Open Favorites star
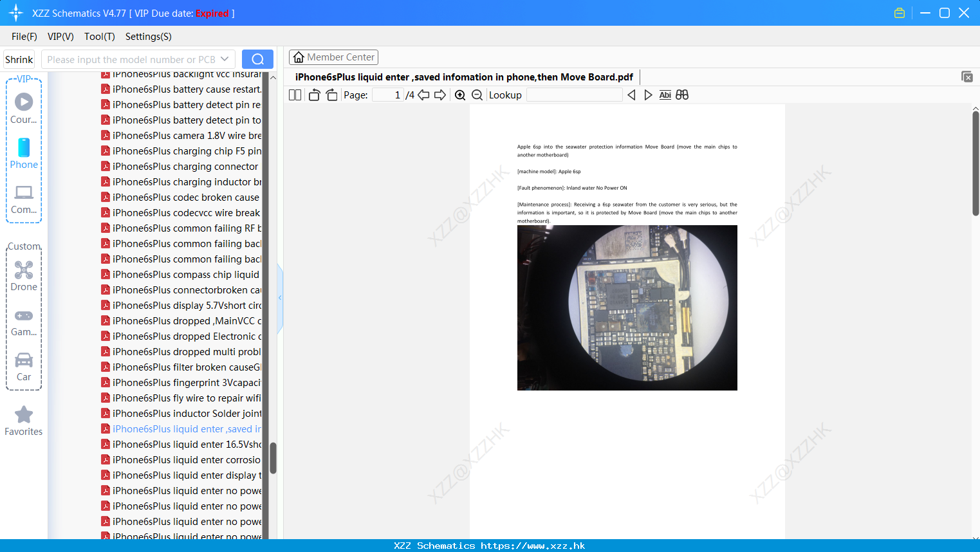The height and width of the screenshot is (552, 980). [x=24, y=421]
